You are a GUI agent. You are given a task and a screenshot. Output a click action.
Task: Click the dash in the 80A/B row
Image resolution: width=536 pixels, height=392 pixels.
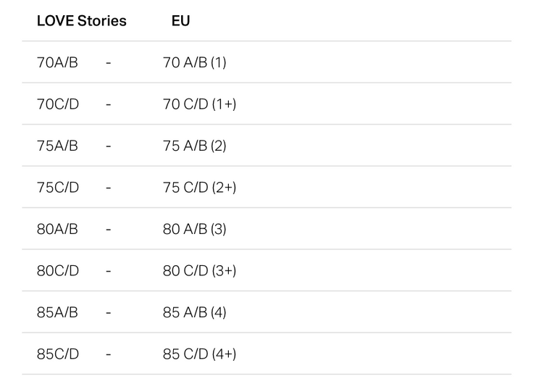click(109, 230)
